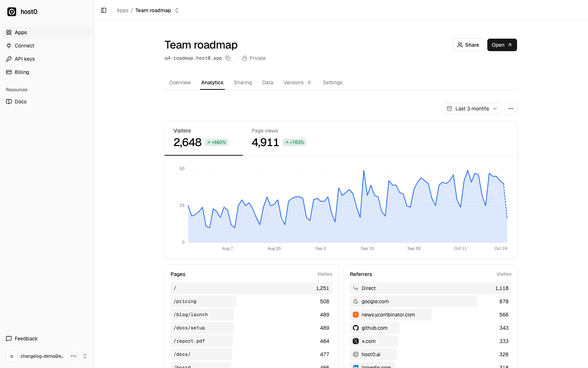Click the /blog/launch page row
Image resolution: width=588 pixels, height=368 pixels.
pyautogui.click(x=251, y=315)
